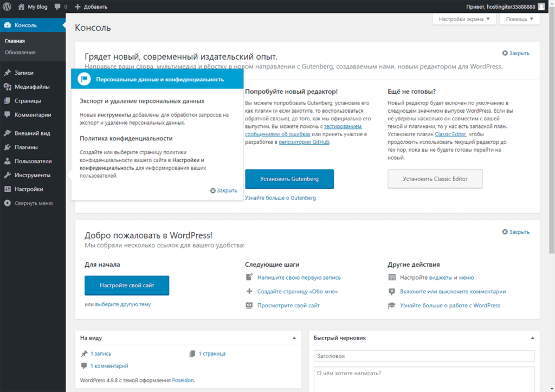555x392 pixels.
Task: Click the write-post icon beside Напишите свою первую запись
Action: pos(249,277)
